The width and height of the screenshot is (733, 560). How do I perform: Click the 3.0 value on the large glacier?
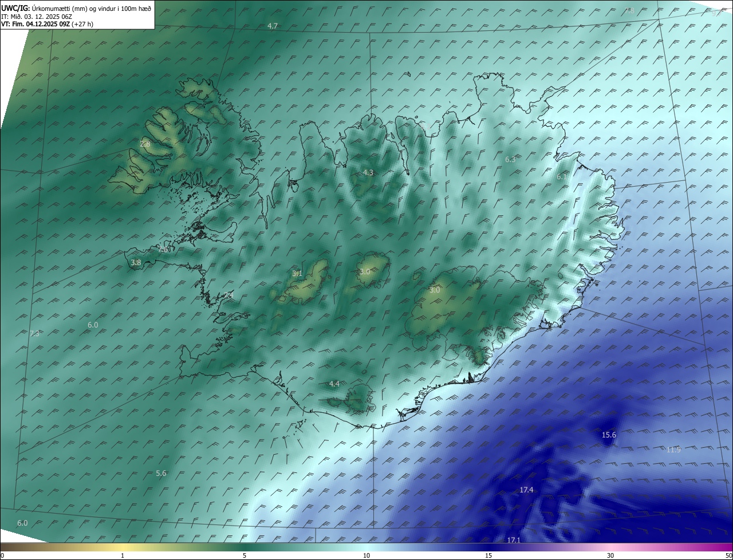tap(435, 290)
